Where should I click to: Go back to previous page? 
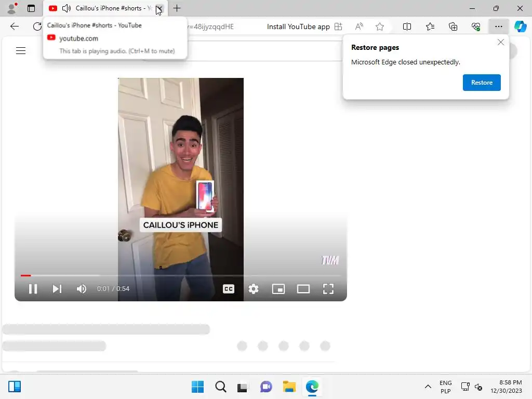[14, 26]
